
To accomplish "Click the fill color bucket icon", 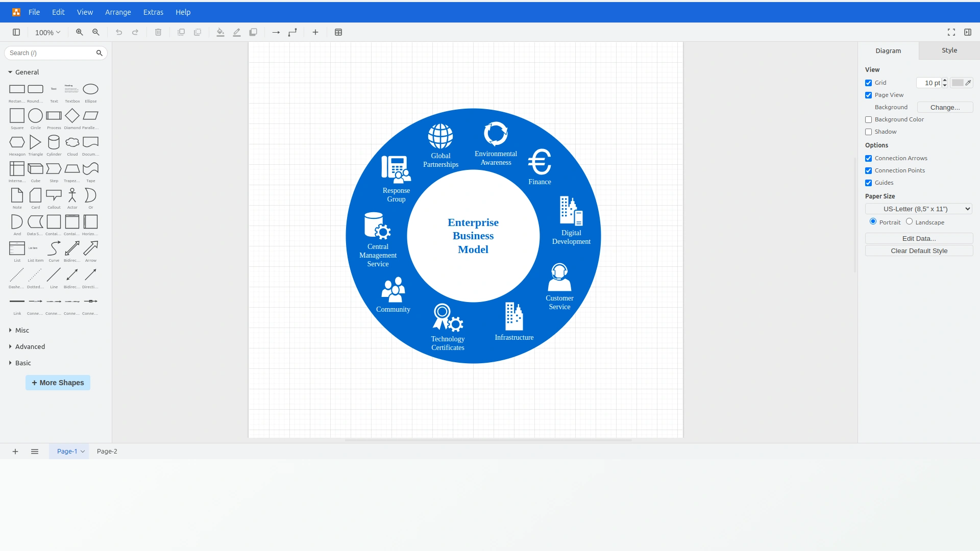I will click(220, 32).
